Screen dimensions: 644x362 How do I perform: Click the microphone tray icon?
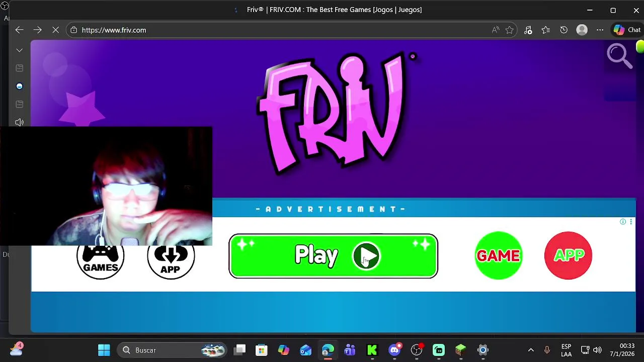(547, 350)
